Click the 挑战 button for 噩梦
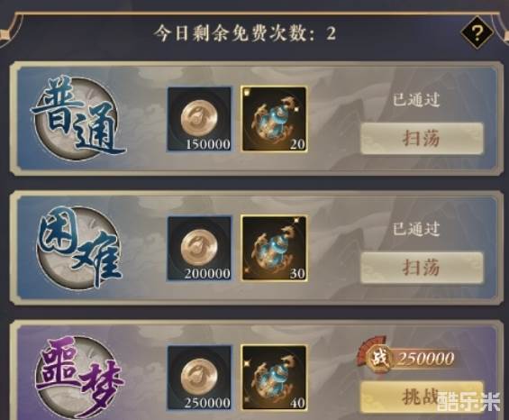The height and width of the screenshot is (420, 509). click(x=422, y=397)
